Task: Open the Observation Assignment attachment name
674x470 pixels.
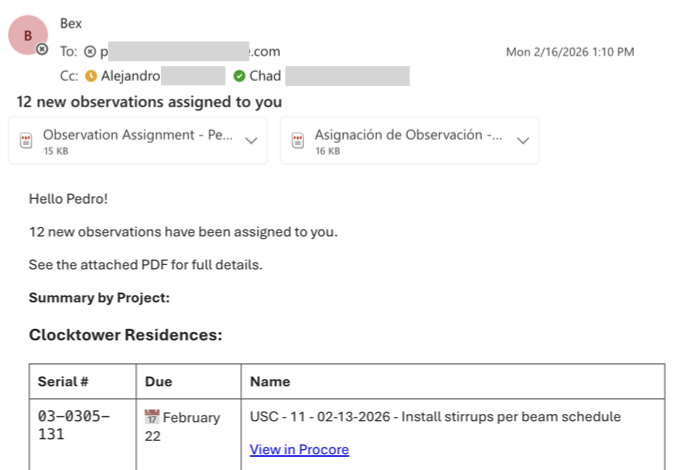Action: [137, 135]
